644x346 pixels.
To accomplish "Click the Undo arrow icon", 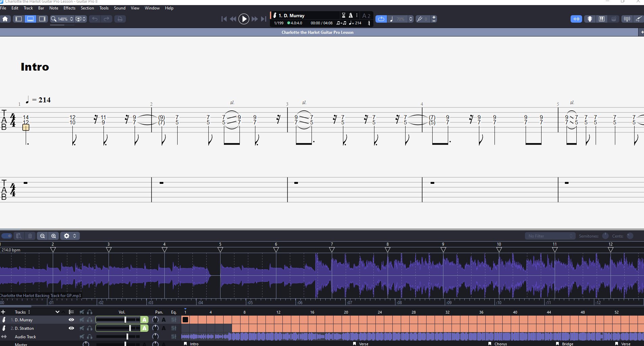I will pos(95,19).
